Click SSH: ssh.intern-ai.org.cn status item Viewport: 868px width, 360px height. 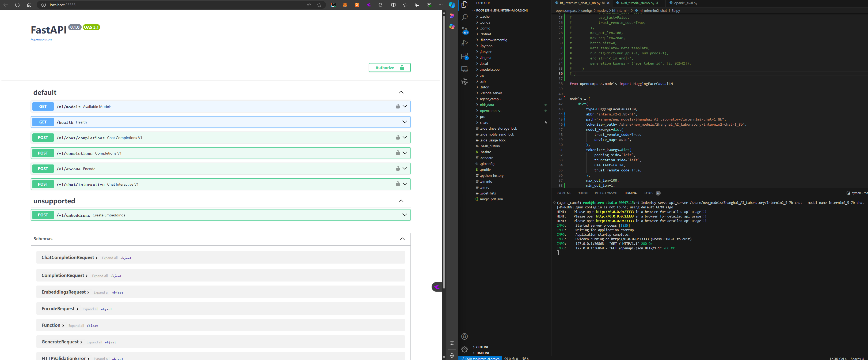click(x=480, y=358)
